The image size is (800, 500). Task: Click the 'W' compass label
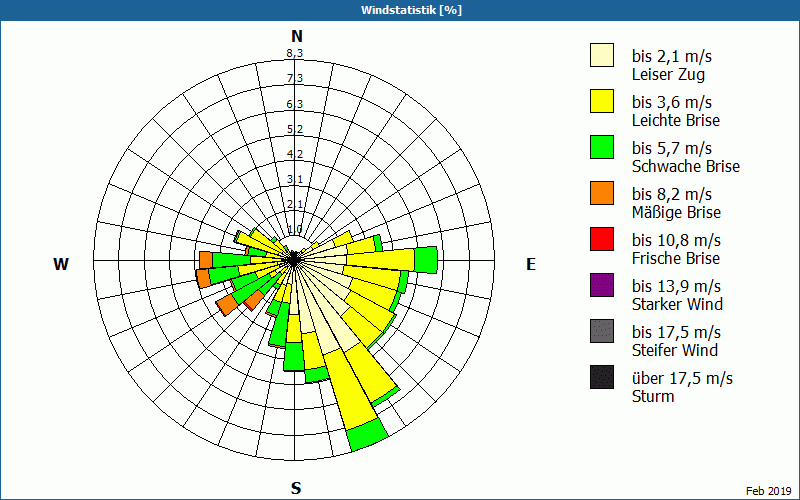pyautogui.click(x=61, y=264)
